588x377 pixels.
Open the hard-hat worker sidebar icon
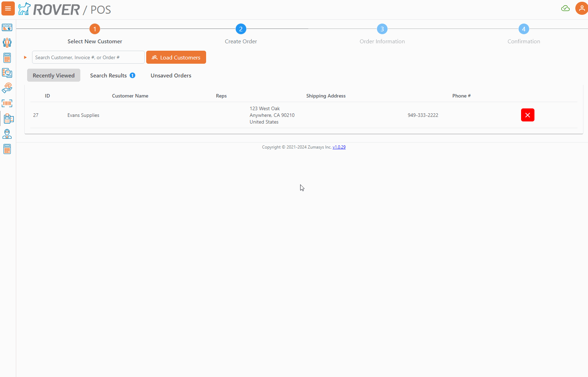tap(7, 134)
